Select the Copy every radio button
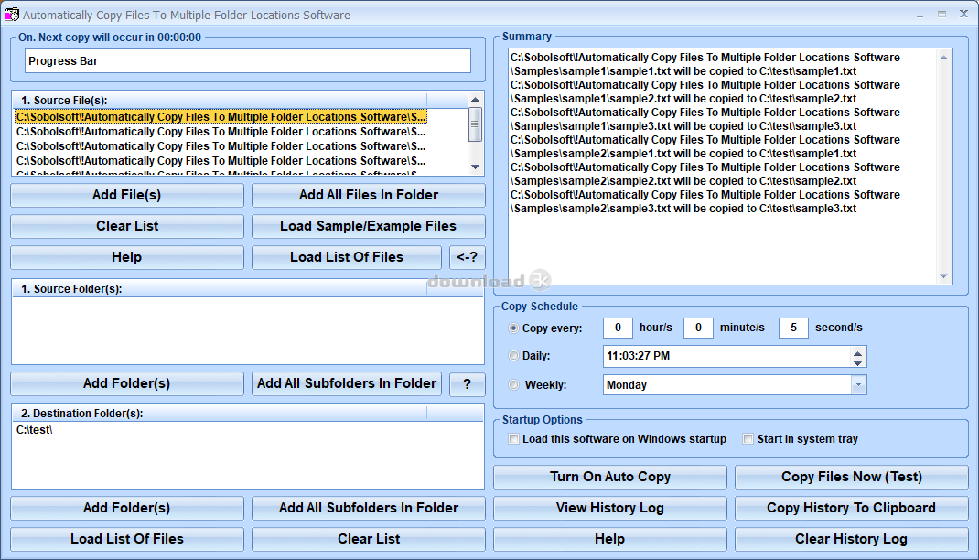This screenshot has width=979, height=560. pos(514,328)
